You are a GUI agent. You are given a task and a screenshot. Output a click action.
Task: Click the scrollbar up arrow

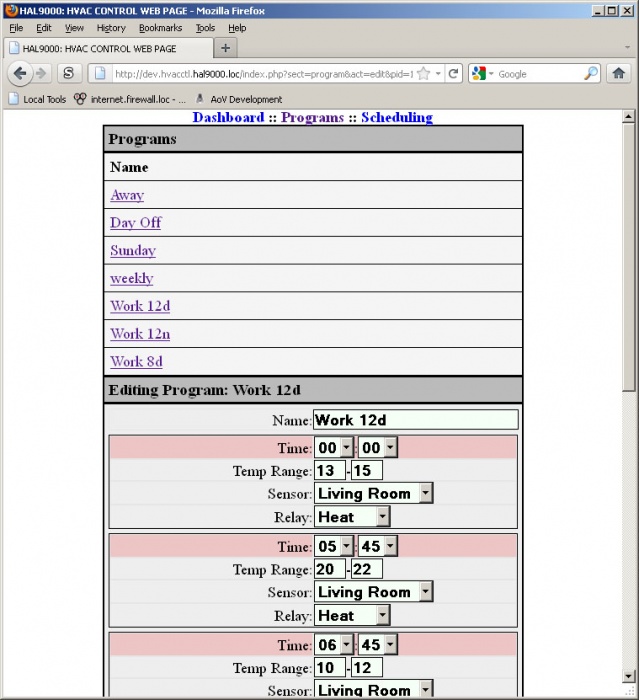pos(628,117)
